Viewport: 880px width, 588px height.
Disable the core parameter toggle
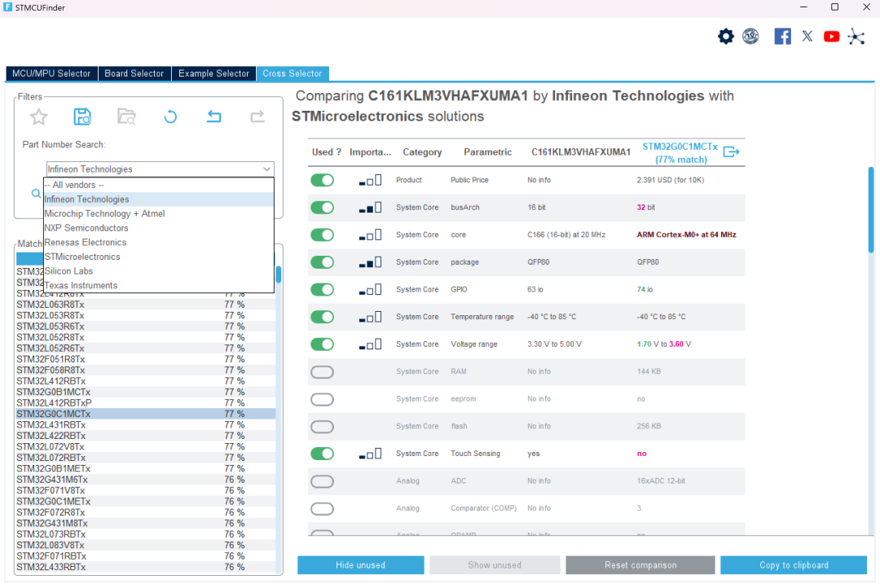pyautogui.click(x=322, y=235)
